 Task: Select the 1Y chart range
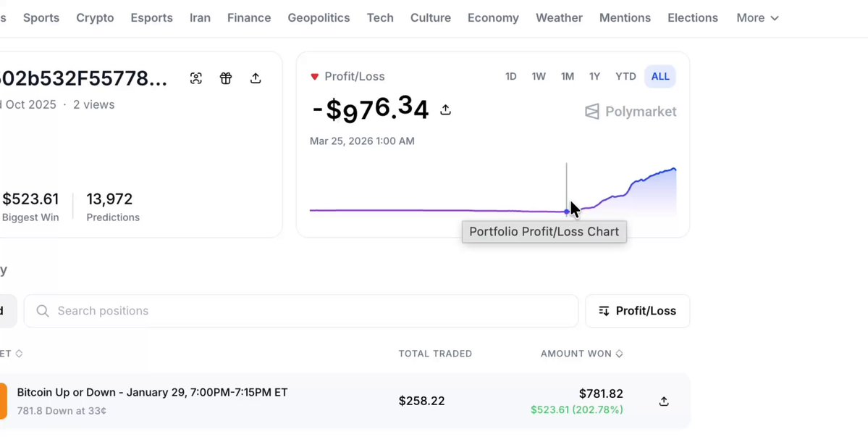(x=594, y=76)
